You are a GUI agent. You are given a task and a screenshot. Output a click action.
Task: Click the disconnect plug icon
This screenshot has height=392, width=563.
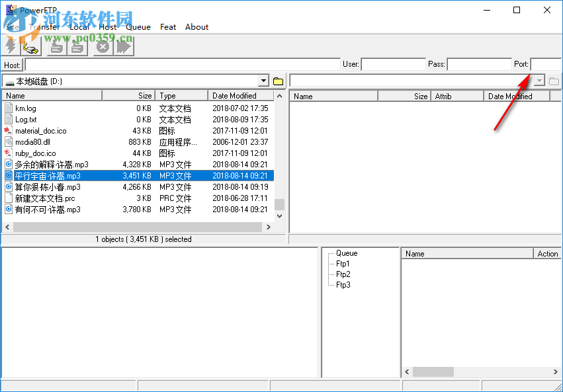click(30, 48)
